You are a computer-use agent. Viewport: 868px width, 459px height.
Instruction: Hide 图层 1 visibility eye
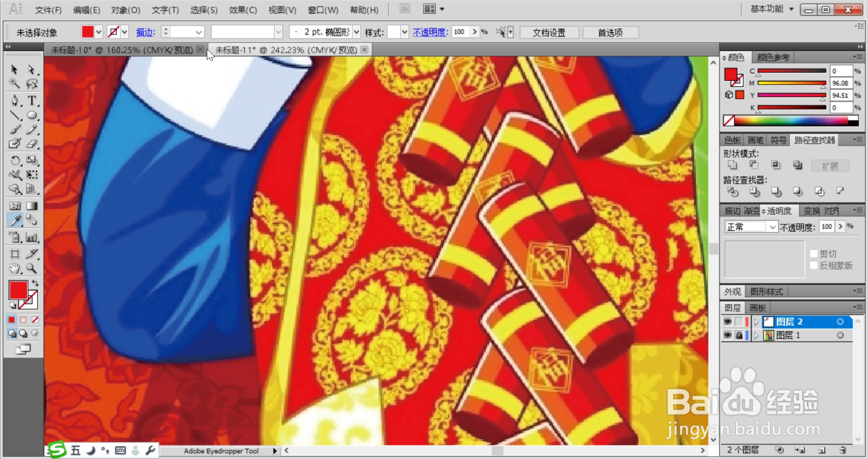coord(727,335)
